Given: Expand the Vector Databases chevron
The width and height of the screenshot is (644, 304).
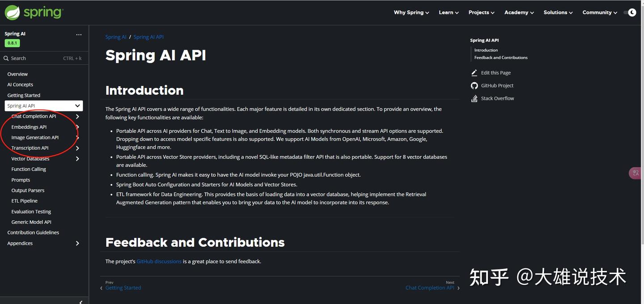Looking at the screenshot, I should pos(77,159).
